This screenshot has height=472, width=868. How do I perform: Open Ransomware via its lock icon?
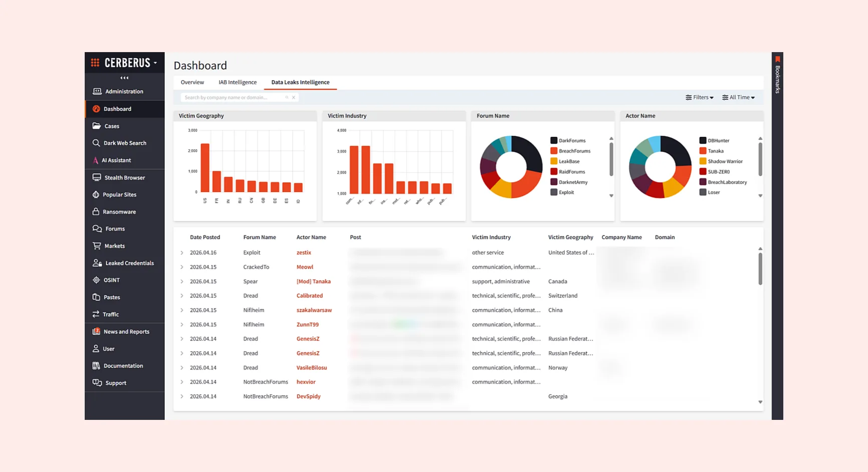(96, 211)
